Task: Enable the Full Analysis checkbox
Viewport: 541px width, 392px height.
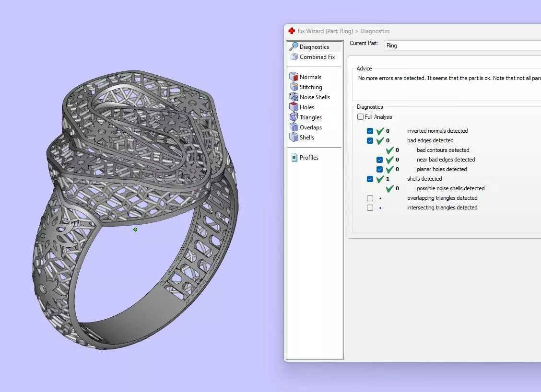Action: [361, 116]
